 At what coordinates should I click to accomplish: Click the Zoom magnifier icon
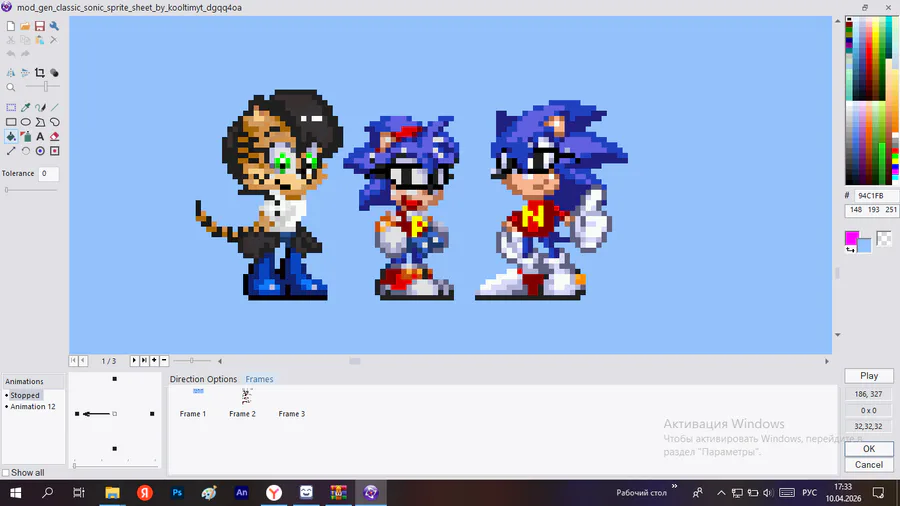(x=10, y=87)
